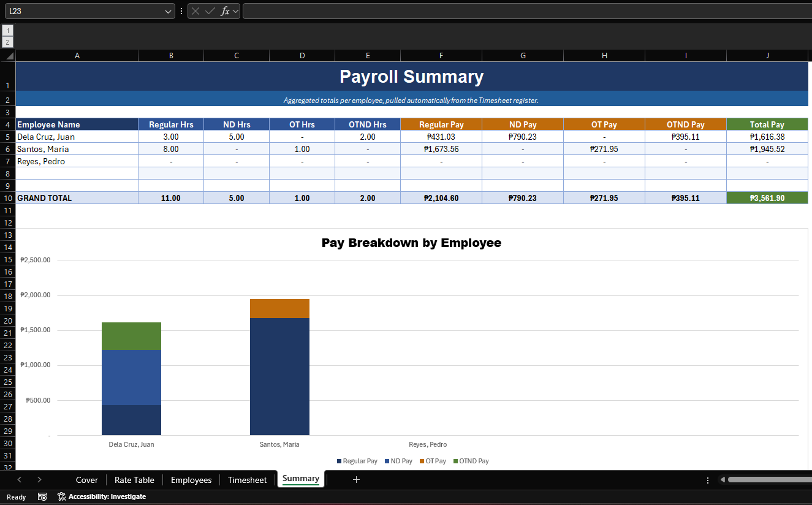Add a new sheet with plus icon
This screenshot has height=505, width=812.
click(x=356, y=480)
